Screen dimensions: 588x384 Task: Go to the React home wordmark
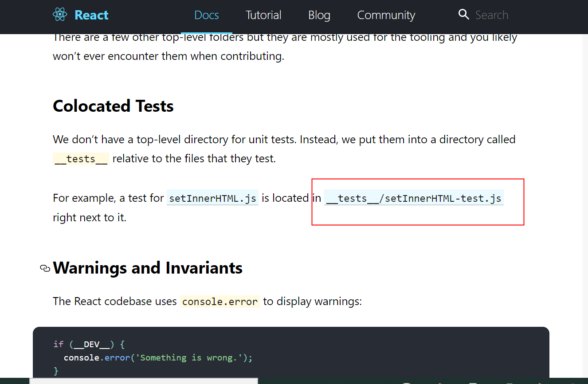[x=91, y=15]
